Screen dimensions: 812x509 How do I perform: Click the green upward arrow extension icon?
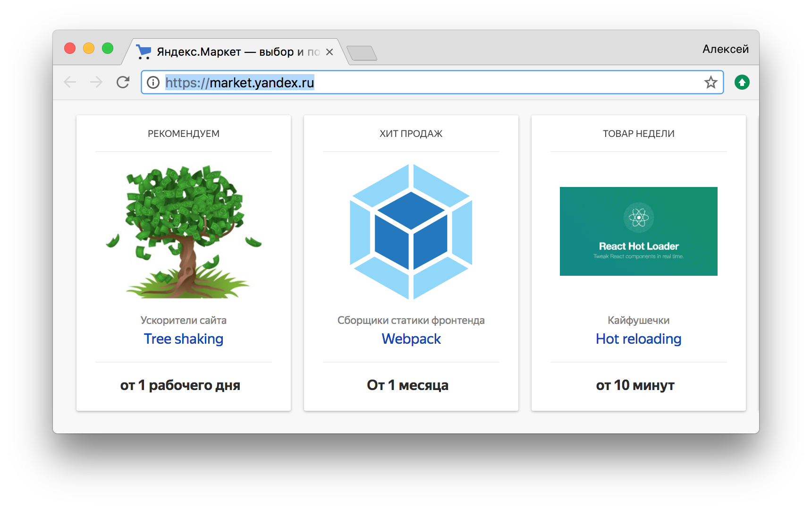coord(742,82)
